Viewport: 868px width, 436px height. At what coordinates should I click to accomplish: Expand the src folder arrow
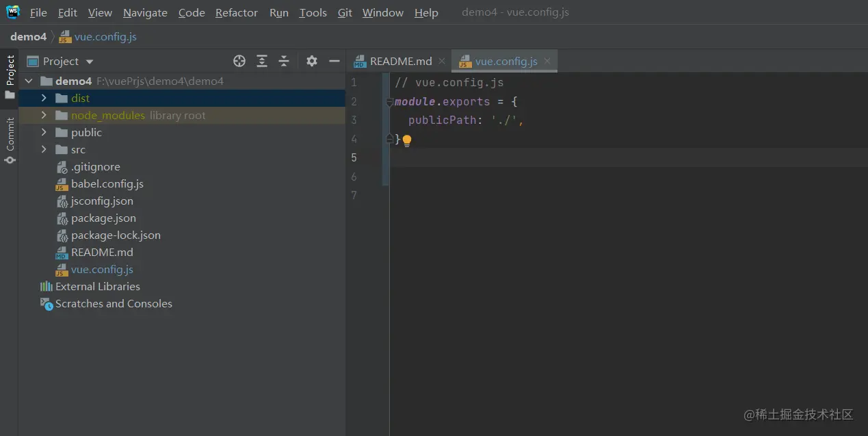point(44,149)
